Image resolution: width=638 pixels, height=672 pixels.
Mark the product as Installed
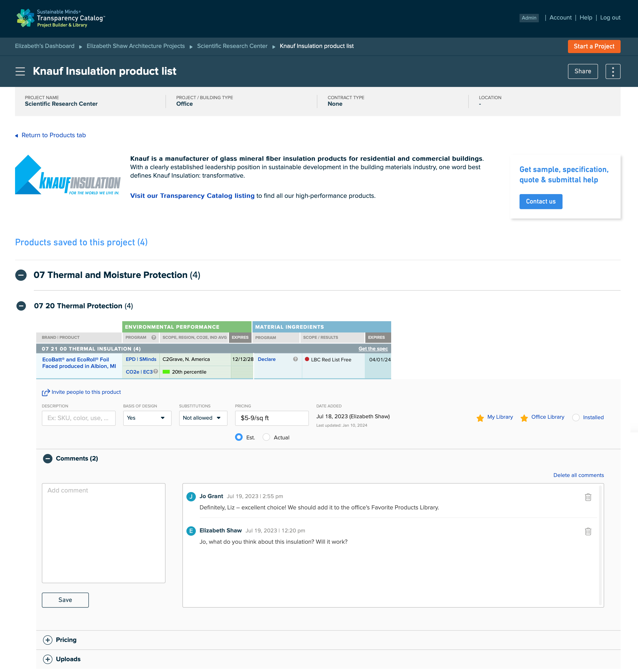coord(575,417)
